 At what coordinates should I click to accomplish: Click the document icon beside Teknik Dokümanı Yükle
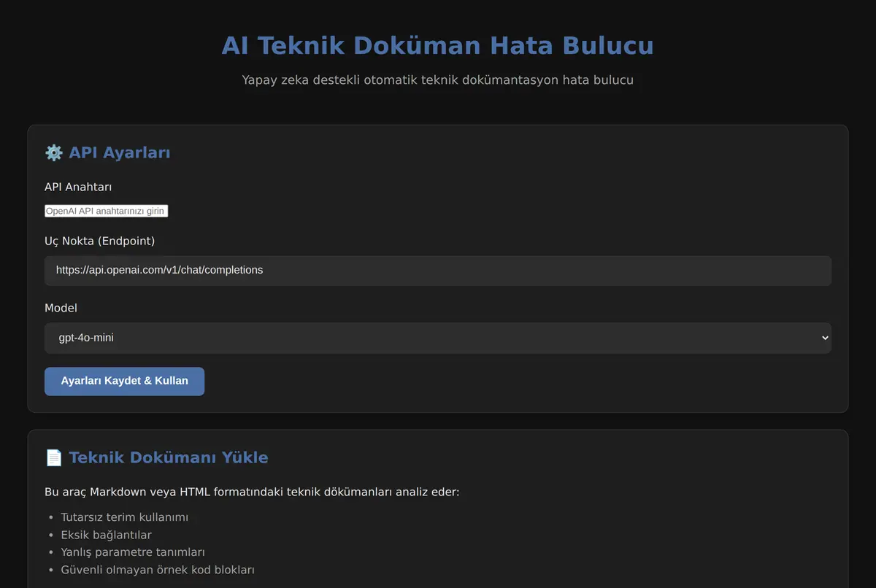click(x=53, y=457)
